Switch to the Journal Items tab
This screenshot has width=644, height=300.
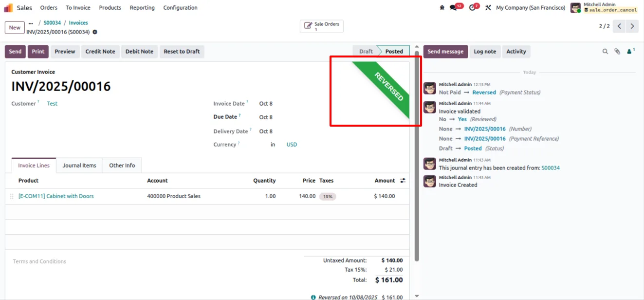point(79,166)
